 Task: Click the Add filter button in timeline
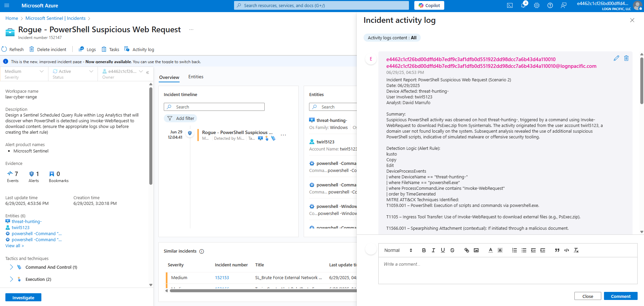click(x=180, y=118)
